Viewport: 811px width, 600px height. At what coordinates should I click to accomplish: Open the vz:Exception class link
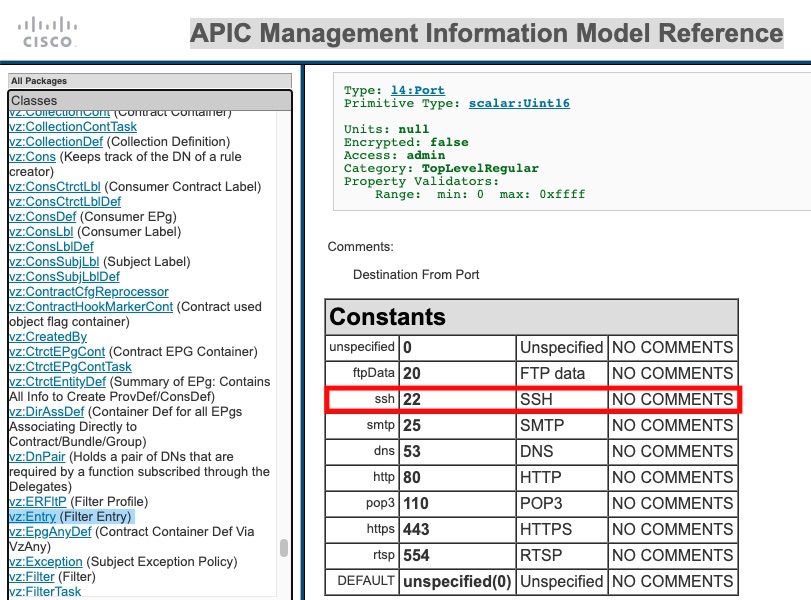coord(46,562)
